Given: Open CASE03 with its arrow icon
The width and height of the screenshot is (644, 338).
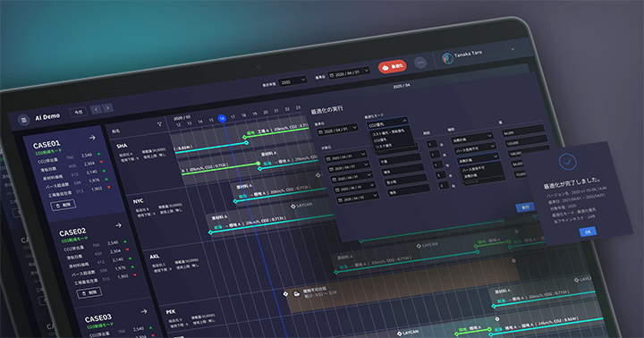Looking at the screenshot, I should click(x=144, y=311).
